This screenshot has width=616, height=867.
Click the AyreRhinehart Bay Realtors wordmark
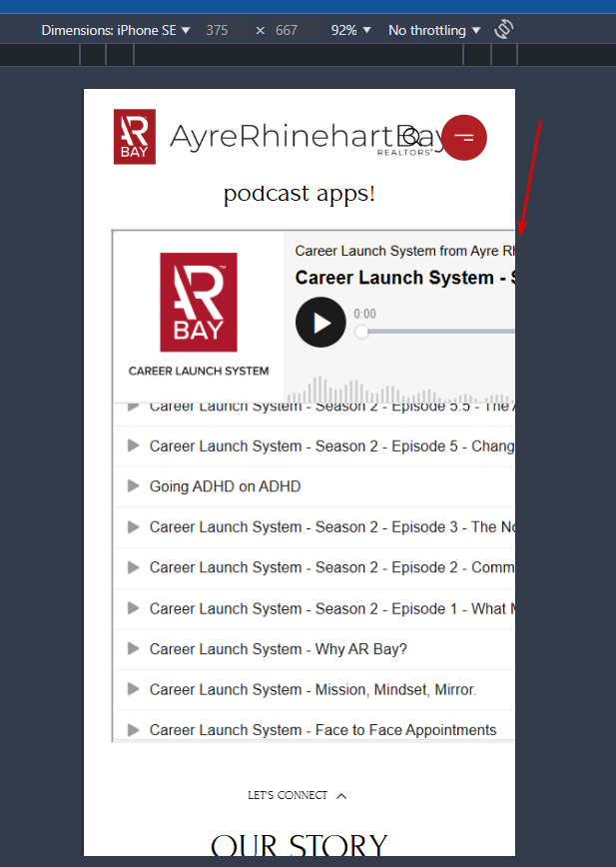[x=307, y=138]
